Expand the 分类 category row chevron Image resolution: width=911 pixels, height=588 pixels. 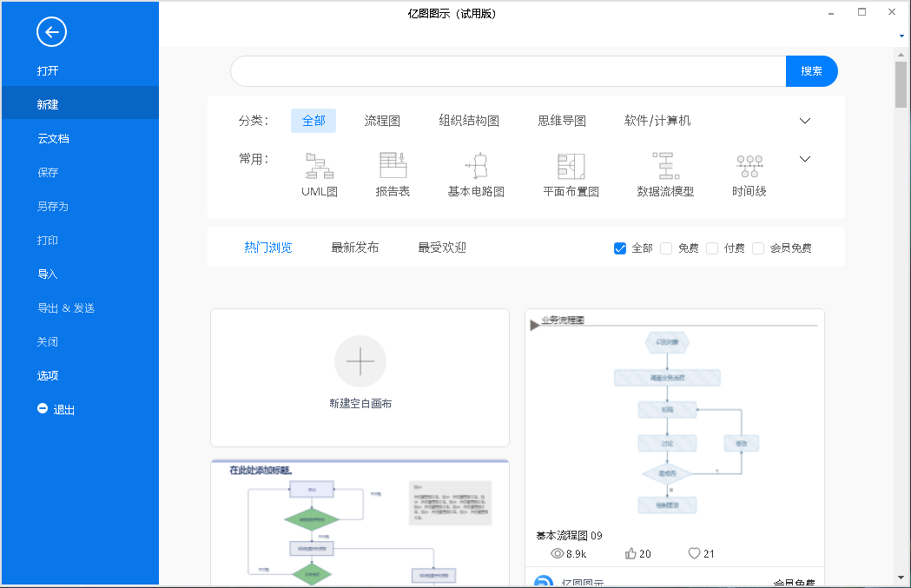click(x=805, y=121)
